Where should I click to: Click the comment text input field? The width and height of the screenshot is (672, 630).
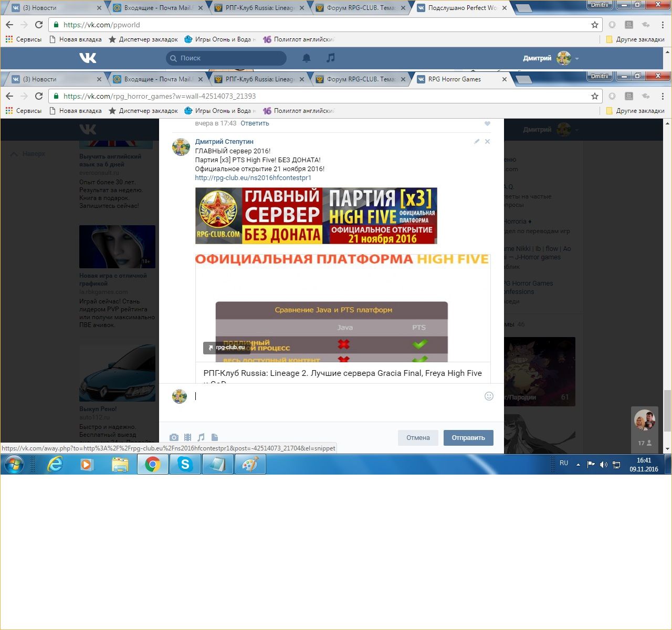pyautogui.click(x=336, y=396)
